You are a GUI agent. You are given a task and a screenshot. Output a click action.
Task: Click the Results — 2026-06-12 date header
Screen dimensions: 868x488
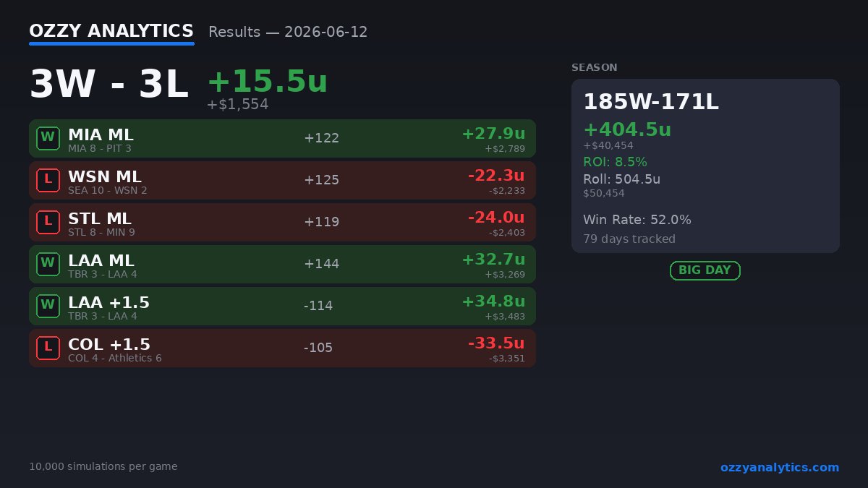(288, 33)
